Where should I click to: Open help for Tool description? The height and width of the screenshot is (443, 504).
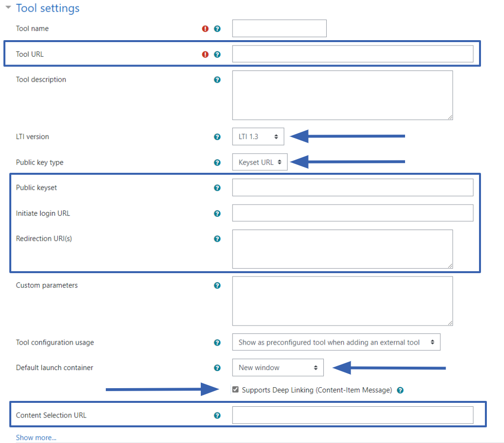[x=217, y=80]
